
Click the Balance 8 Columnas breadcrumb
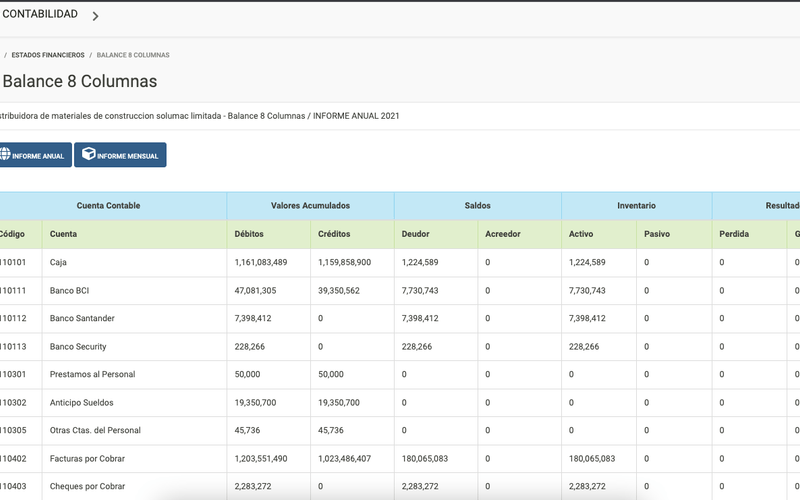133,55
